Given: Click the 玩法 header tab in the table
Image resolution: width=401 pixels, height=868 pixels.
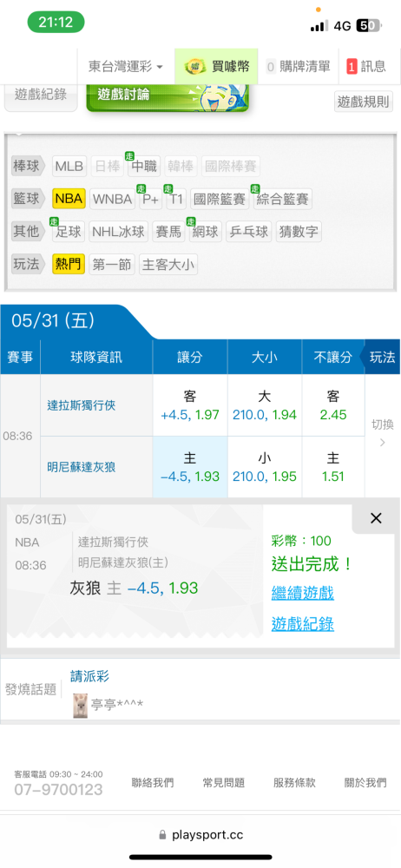Looking at the screenshot, I should 382,357.
